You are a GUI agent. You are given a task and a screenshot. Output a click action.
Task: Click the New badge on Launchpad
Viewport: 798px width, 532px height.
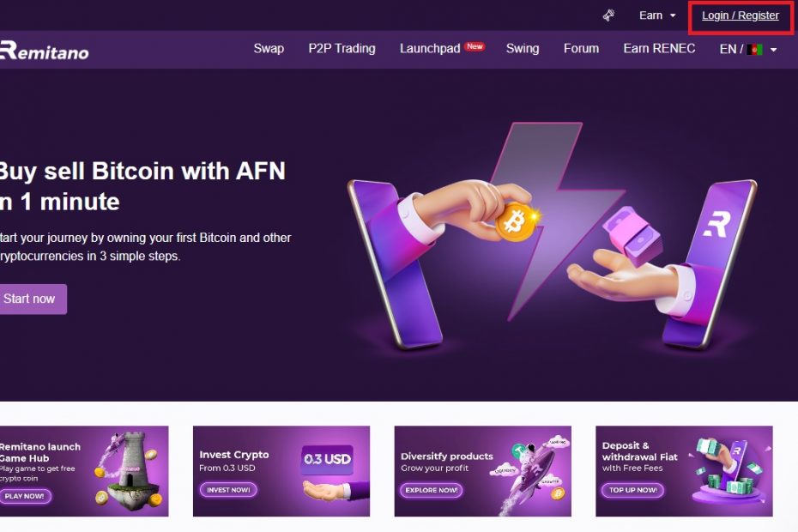[x=475, y=46]
